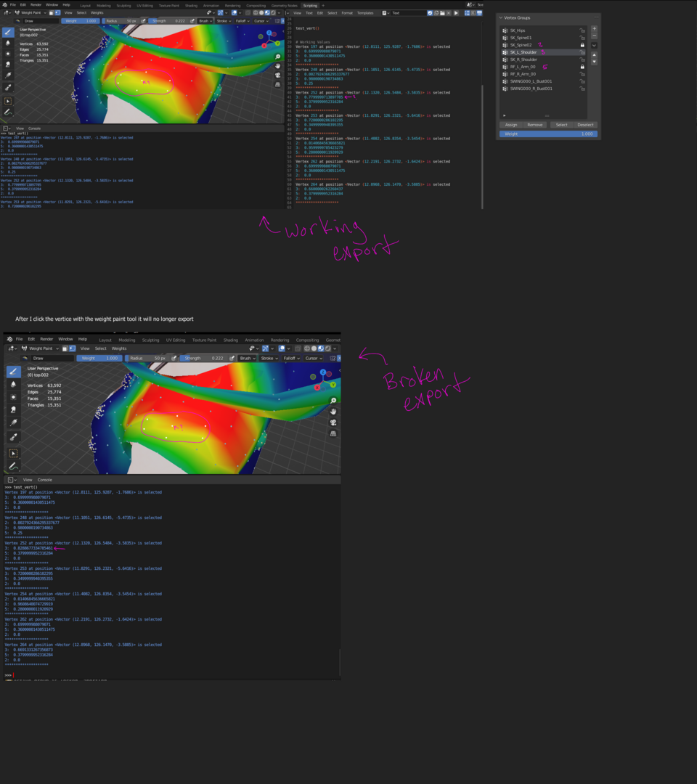Adjust Weight slider below vertex group buttons

(548, 134)
